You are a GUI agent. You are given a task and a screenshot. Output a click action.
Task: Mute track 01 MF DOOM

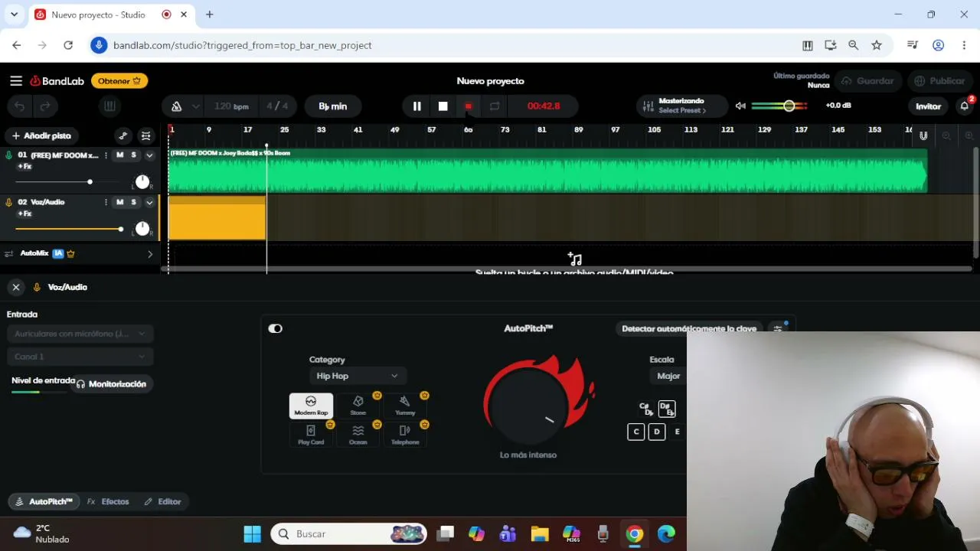click(x=119, y=155)
